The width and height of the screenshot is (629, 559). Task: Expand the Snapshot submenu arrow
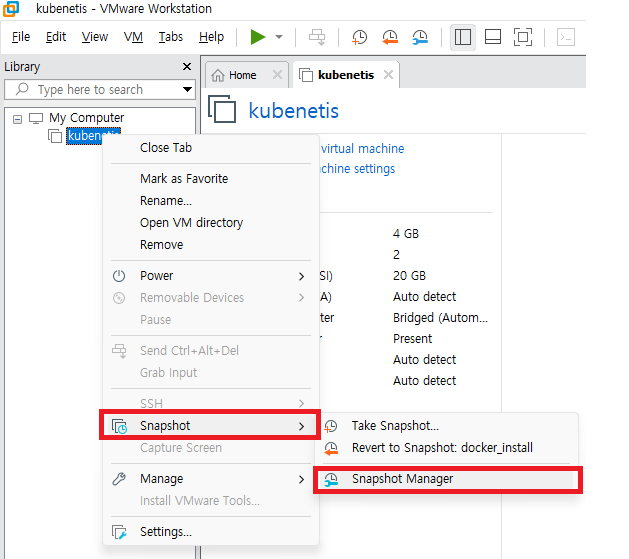(x=301, y=426)
